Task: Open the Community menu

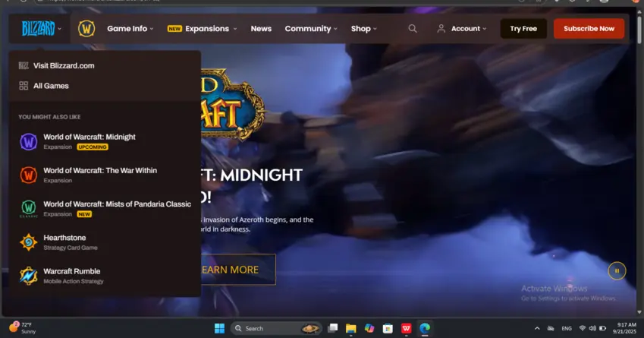Action: (x=311, y=29)
